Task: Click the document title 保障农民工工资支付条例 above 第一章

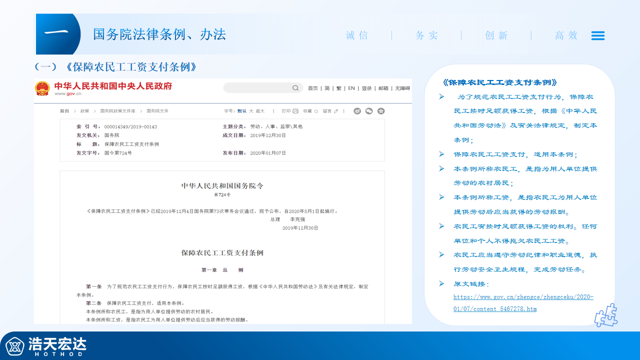Action: pos(222,253)
